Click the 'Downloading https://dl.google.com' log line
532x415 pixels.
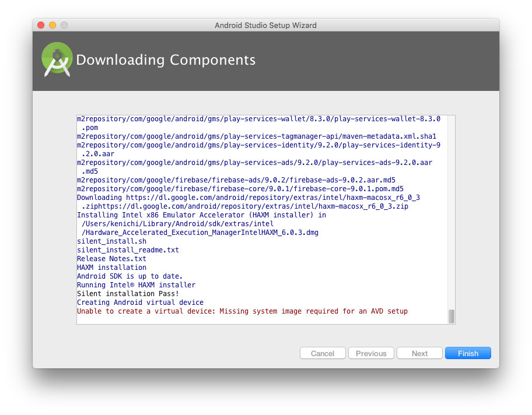249,198
